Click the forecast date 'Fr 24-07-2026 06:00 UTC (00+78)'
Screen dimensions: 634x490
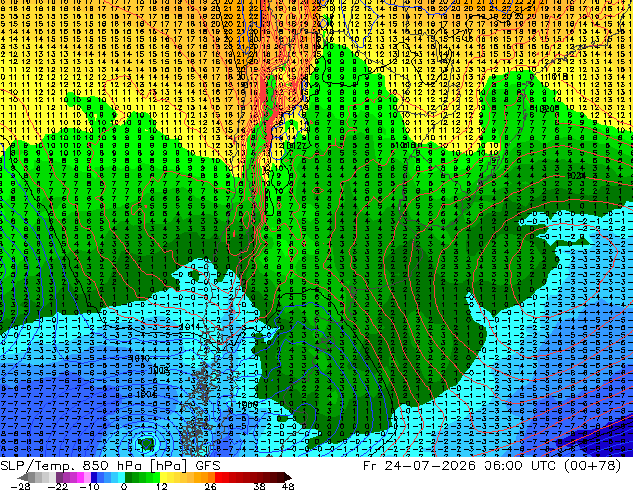492,466
